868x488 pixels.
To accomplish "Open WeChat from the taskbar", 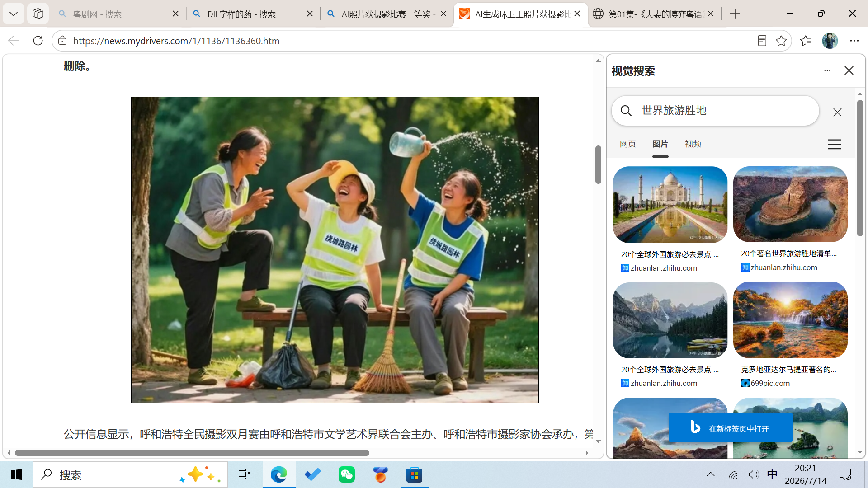I will (x=347, y=474).
